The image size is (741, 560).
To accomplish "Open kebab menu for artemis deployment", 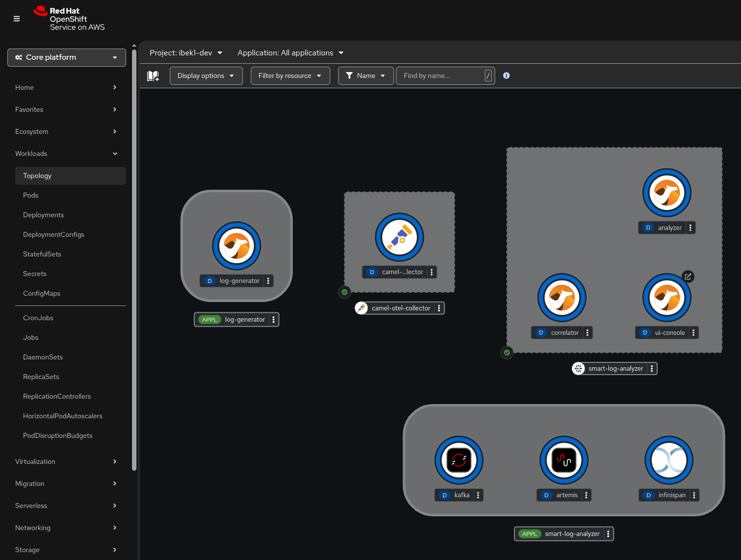I will point(586,495).
